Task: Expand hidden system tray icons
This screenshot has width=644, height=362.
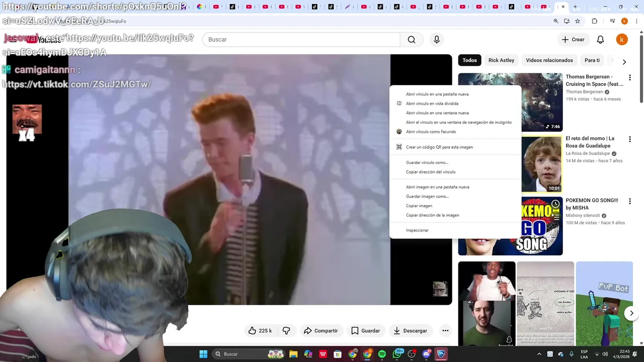Action: coord(539,354)
